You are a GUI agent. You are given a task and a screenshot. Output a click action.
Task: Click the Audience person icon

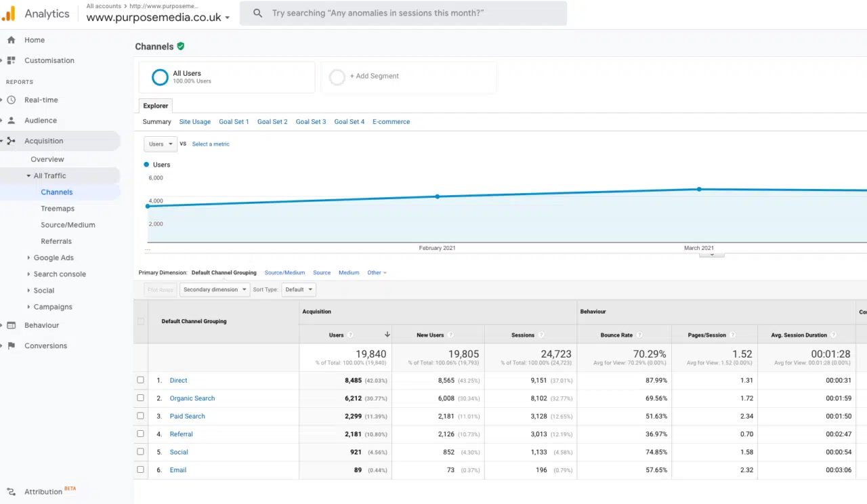11,121
